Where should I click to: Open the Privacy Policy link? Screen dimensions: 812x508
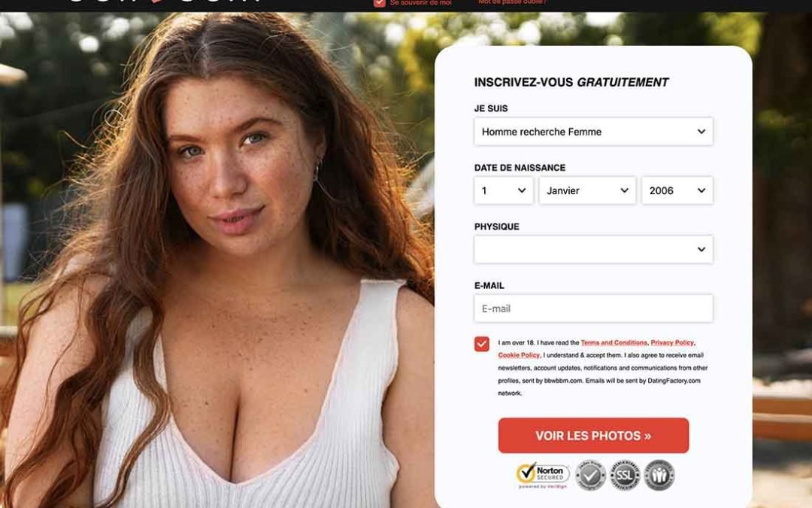(671, 342)
